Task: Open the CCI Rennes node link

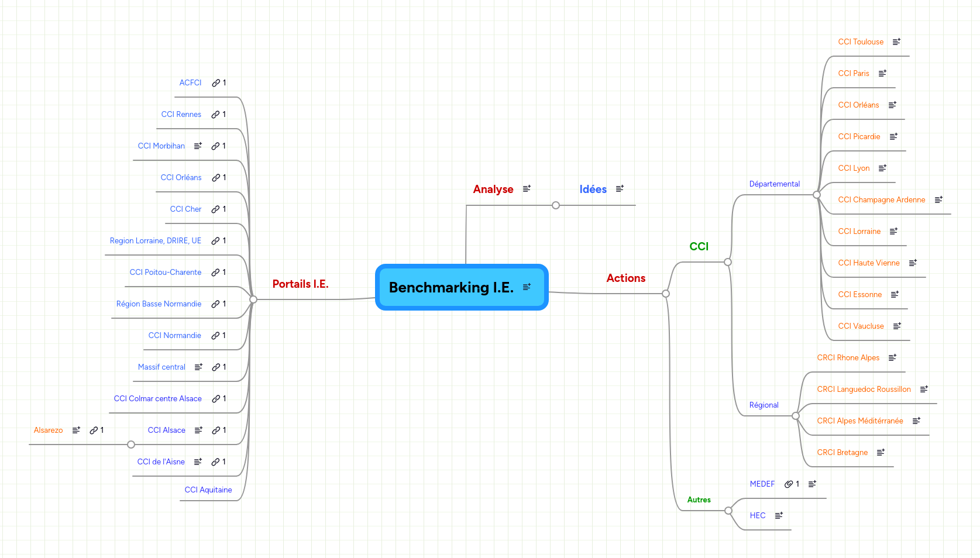Action: click(x=216, y=114)
